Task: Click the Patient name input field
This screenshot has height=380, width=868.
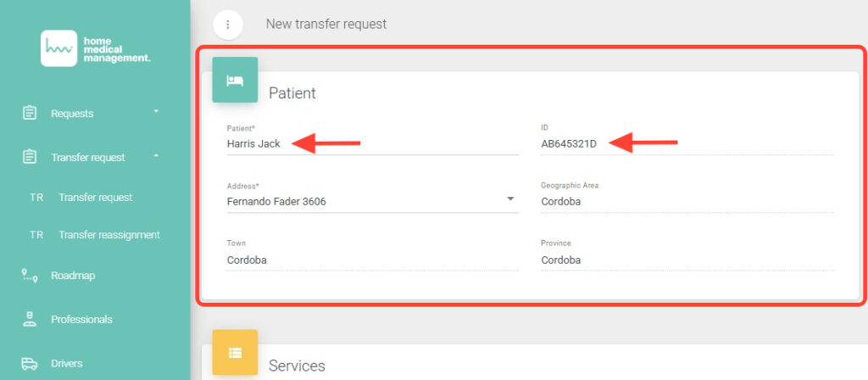Action: click(x=372, y=144)
